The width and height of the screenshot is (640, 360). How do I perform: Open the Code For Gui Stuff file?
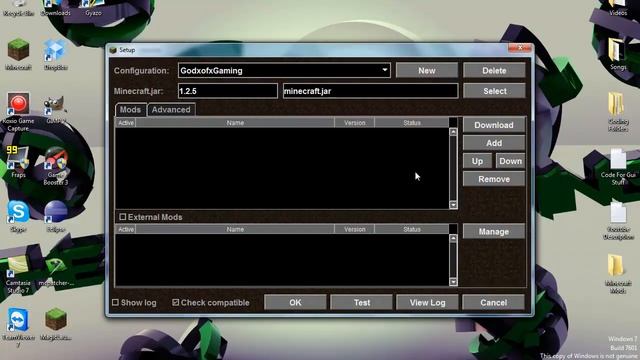click(618, 166)
